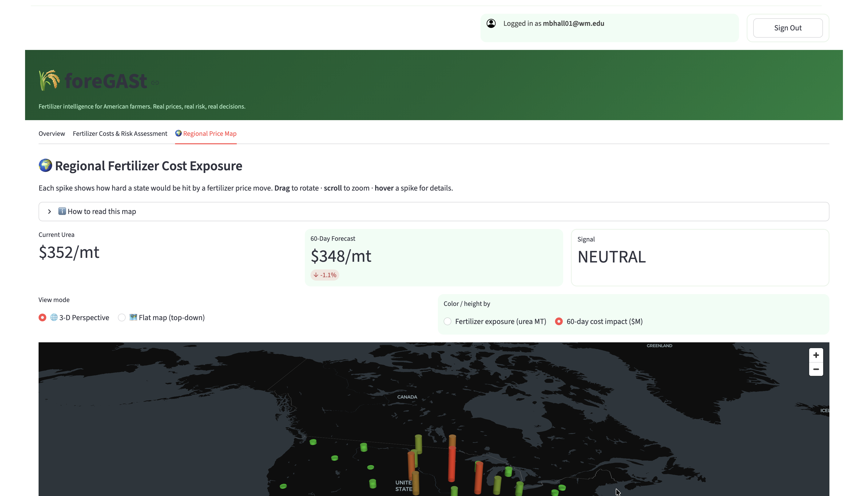
Task: Click the info icon in expander header
Action: [x=62, y=211]
